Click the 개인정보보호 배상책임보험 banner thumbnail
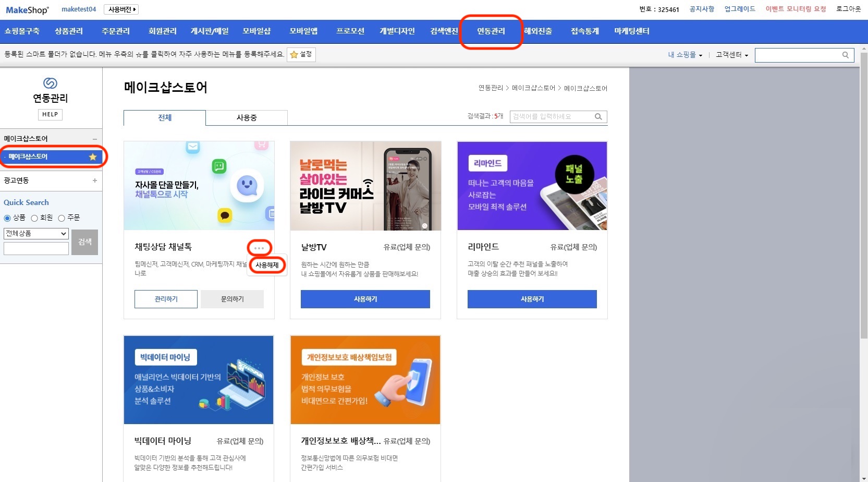Image resolution: width=868 pixels, height=482 pixels. 365,380
